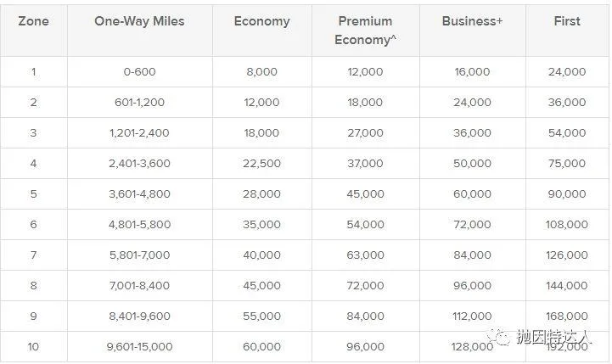
Task: Click the 8,000 Economy cell
Action: point(261,72)
